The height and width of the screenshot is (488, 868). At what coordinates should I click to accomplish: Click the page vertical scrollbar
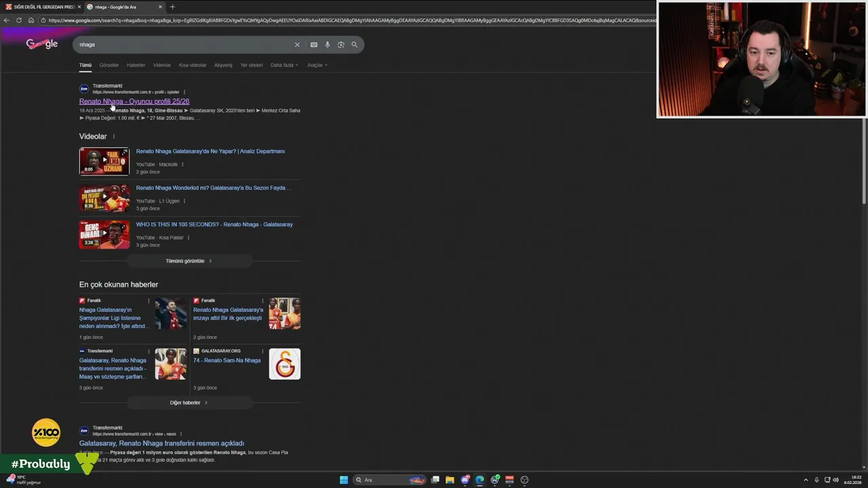tap(864, 163)
